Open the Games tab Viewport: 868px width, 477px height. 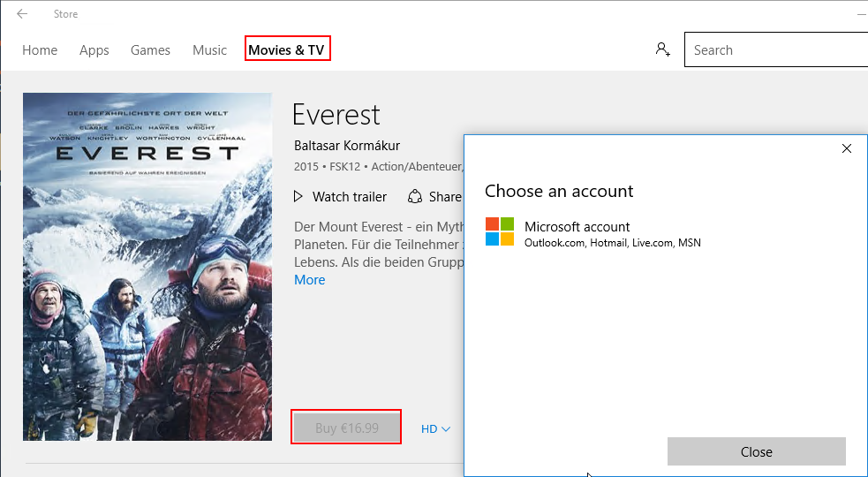point(151,49)
